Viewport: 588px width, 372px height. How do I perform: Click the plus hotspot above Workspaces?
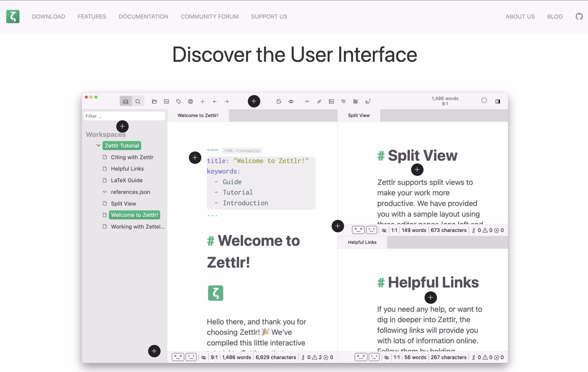(122, 126)
